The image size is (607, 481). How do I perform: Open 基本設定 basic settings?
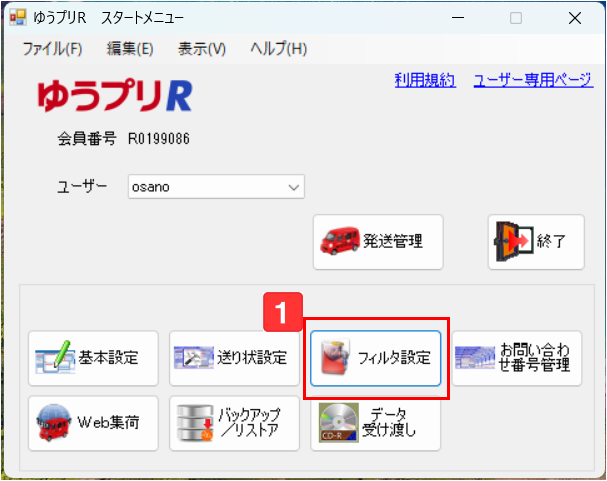tap(93, 358)
